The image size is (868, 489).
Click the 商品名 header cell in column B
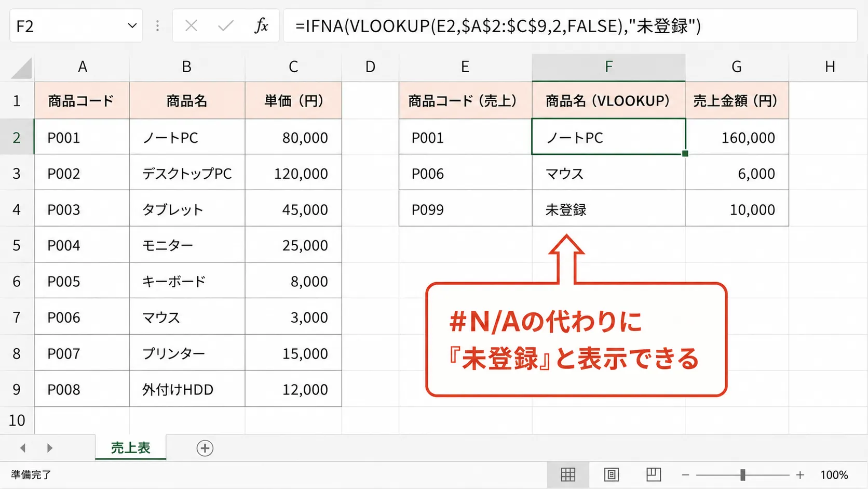tap(187, 101)
